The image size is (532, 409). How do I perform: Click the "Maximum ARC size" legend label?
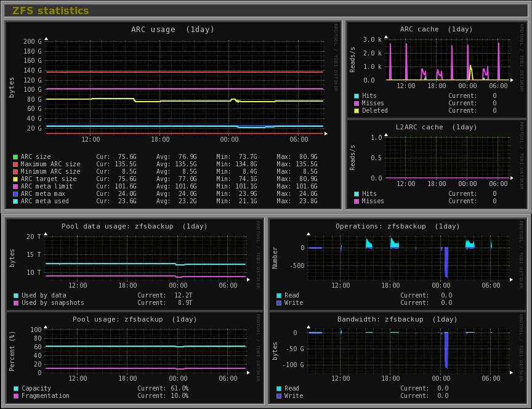pyautogui.click(x=50, y=164)
